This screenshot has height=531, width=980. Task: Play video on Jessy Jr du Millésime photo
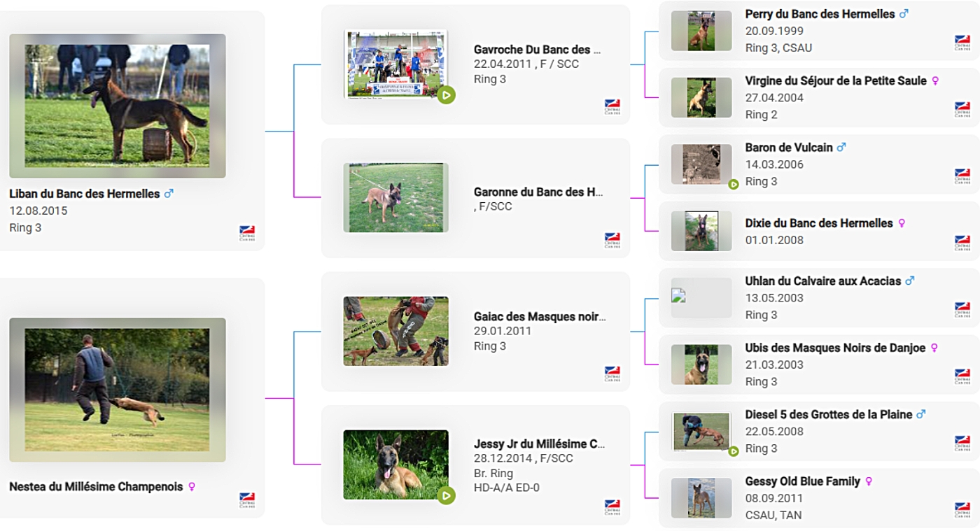447,496
